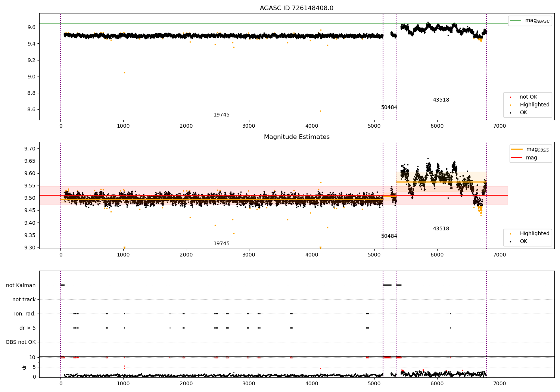Click the 9.65 y-axis tick label

click(30, 161)
